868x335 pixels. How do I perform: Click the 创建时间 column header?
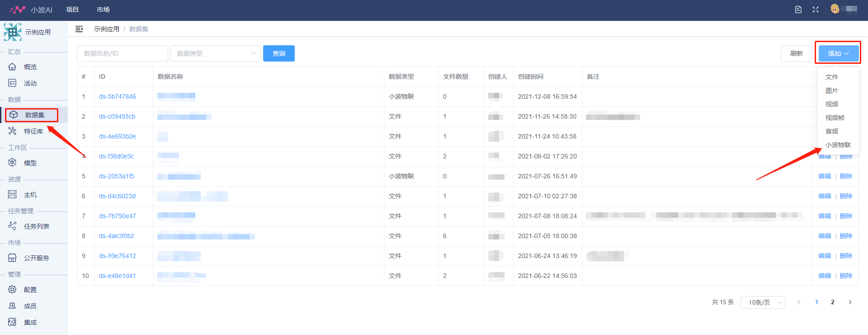[531, 77]
